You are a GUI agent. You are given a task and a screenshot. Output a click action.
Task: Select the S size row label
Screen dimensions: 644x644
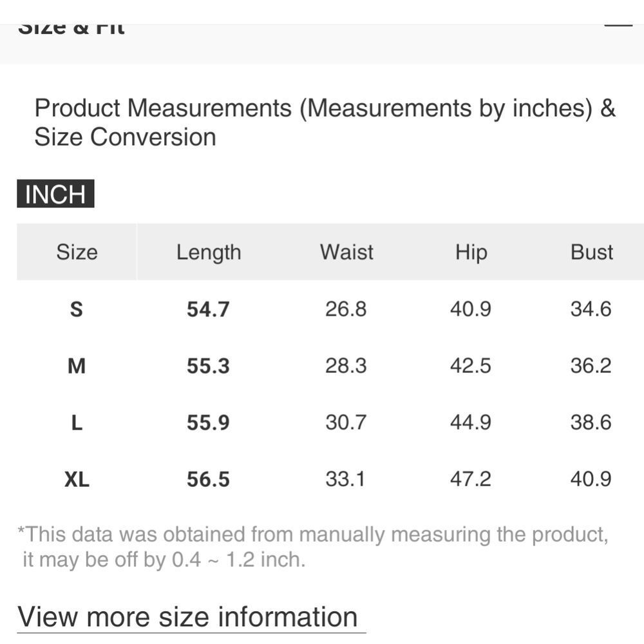77,310
